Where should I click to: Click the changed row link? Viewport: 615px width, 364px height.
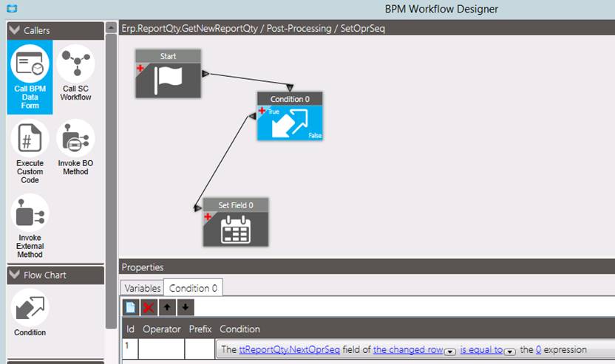[408, 349]
